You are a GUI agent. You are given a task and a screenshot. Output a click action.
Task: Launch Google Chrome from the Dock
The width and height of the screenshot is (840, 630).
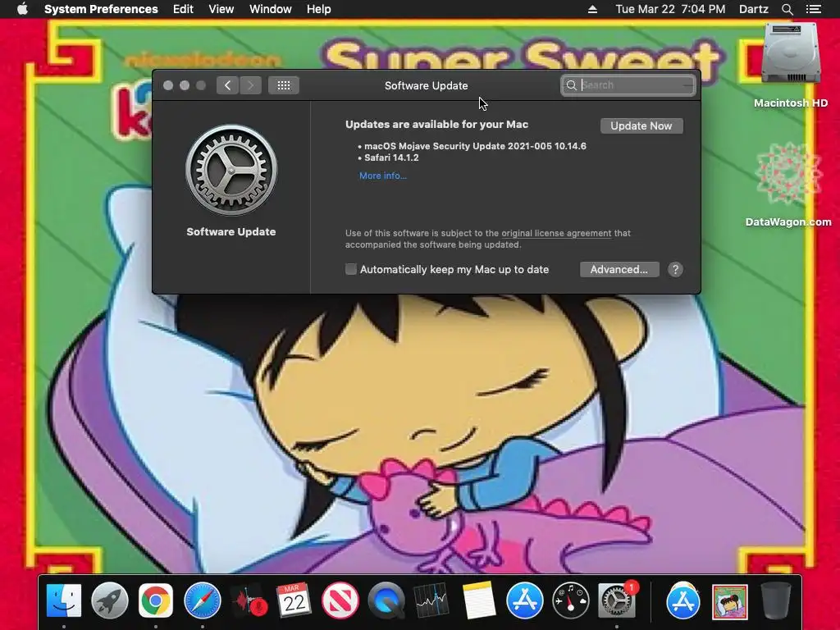pyautogui.click(x=156, y=600)
